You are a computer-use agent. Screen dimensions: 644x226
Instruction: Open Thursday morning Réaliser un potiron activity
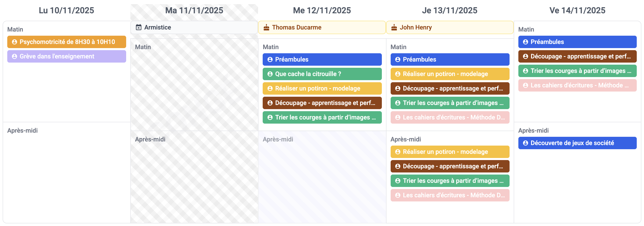tap(450, 74)
